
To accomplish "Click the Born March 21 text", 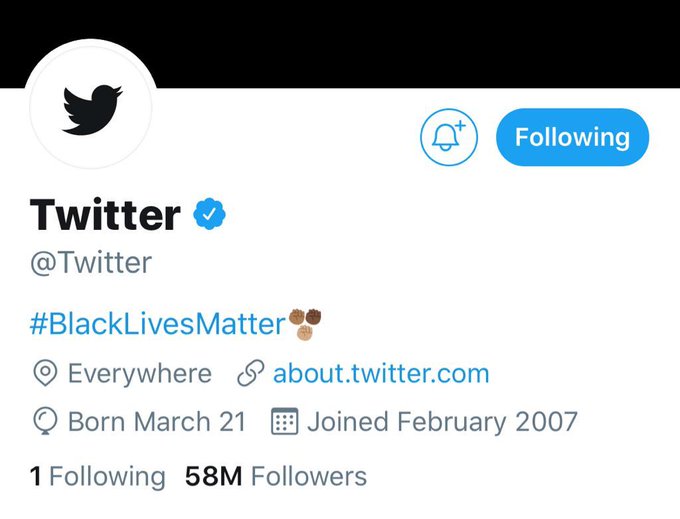I will [157, 421].
